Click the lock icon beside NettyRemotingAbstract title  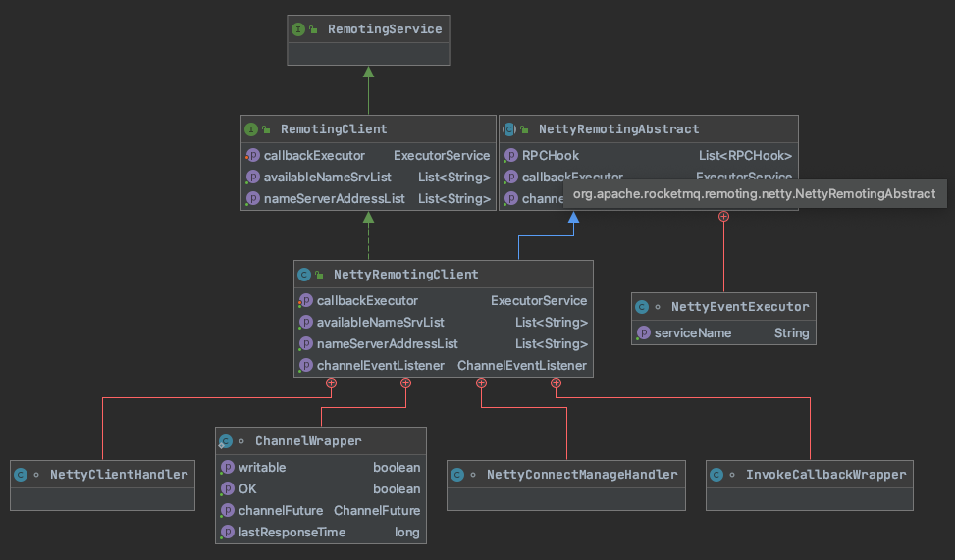coord(524,129)
